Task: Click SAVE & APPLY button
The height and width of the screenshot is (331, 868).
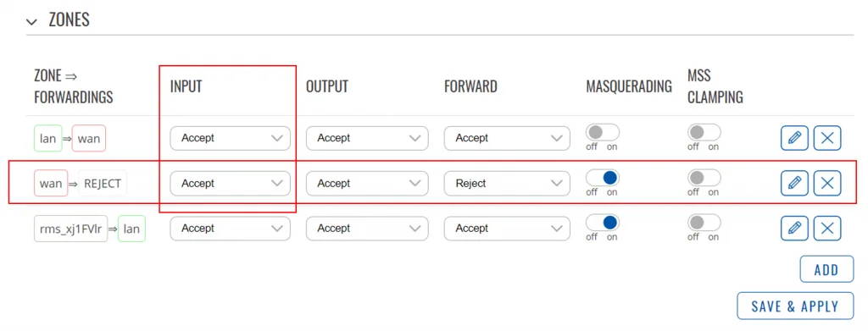Action: tap(795, 306)
